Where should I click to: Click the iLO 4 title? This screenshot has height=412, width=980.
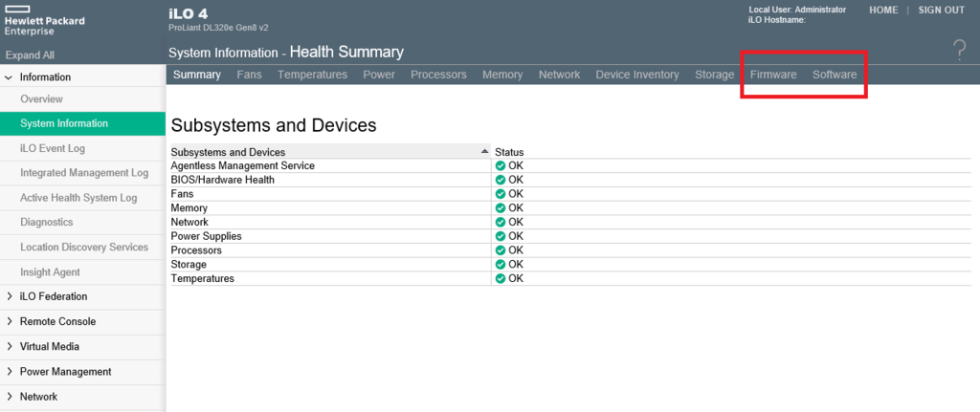point(189,13)
